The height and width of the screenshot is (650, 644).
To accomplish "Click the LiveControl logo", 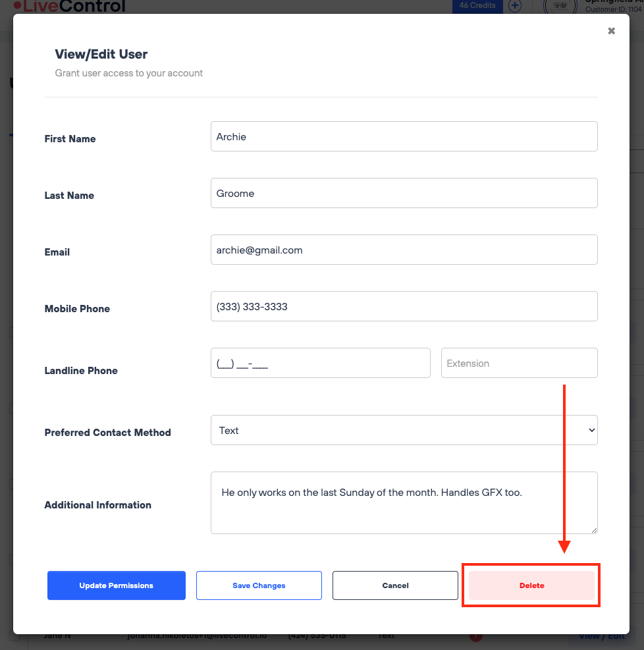I will (70, 7).
